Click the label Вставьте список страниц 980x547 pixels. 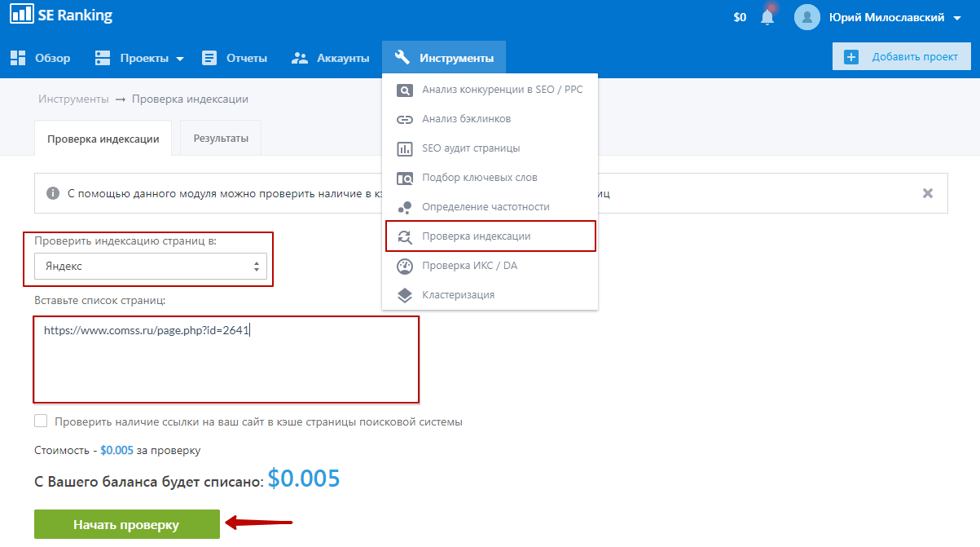[x=99, y=300]
